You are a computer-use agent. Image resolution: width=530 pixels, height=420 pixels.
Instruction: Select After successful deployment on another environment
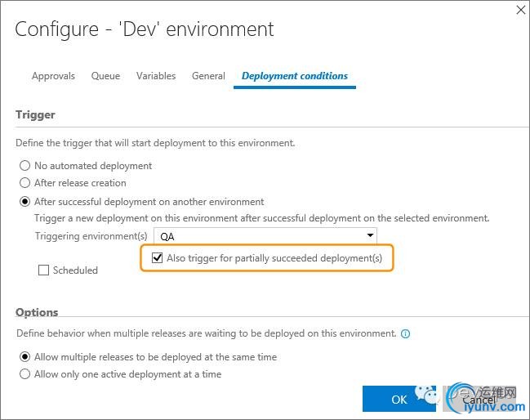pyautogui.click(x=25, y=202)
